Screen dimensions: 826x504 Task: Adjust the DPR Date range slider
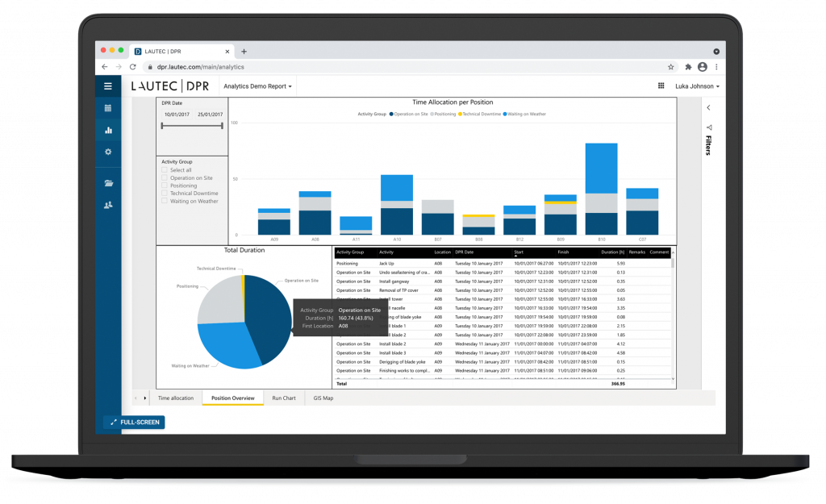pos(192,126)
